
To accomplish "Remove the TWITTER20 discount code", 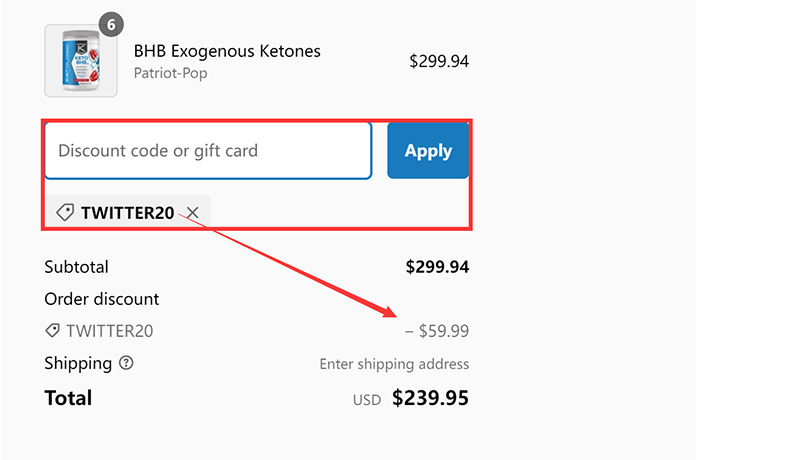I will pos(193,213).
